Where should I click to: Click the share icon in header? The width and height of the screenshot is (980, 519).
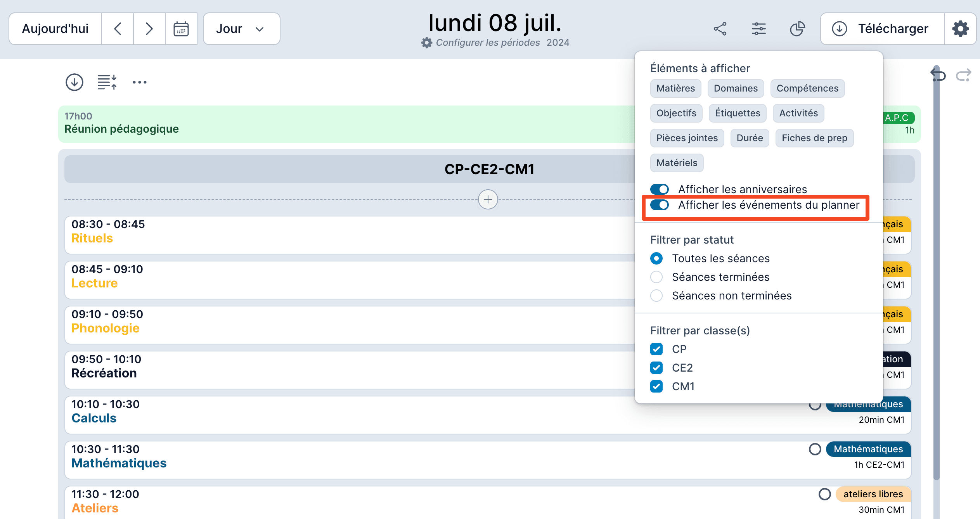[720, 29]
